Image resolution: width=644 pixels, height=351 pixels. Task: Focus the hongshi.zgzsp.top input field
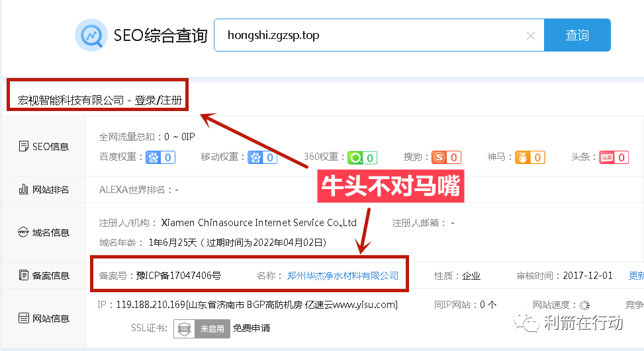point(379,35)
